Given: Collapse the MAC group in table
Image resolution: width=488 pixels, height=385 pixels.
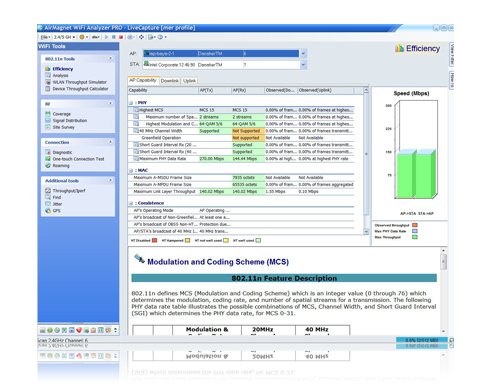Looking at the screenshot, I should tap(131, 170).
